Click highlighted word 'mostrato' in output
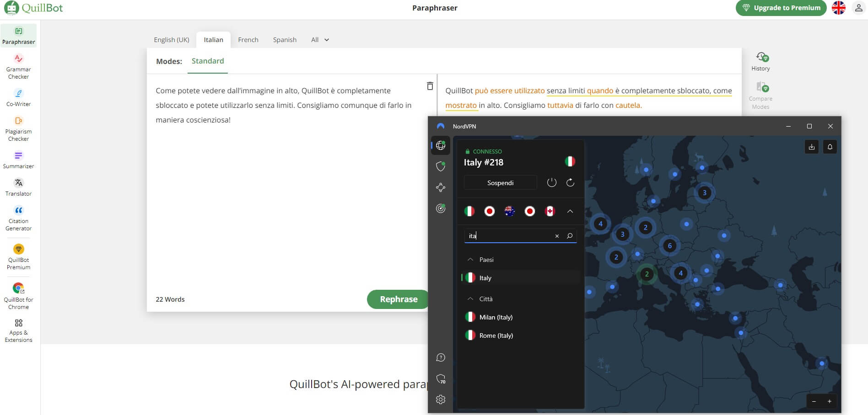 [461, 105]
